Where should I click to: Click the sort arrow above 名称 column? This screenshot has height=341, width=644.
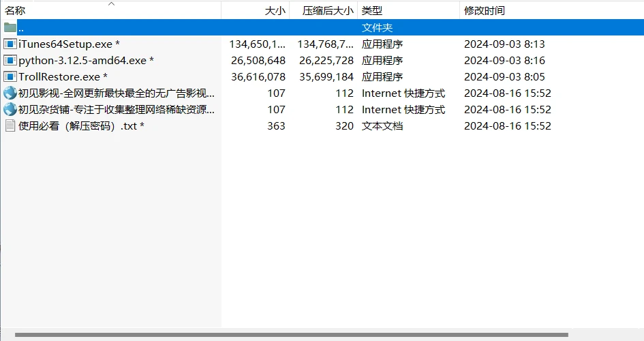pos(111,4)
